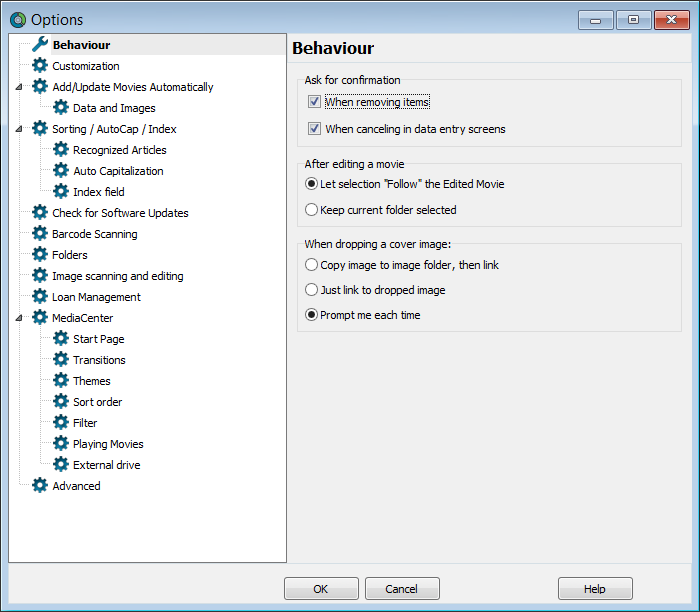
Task: Select Let selection Follow the Edited Movie
Action: pyautogui.click(x=311, y=184)
